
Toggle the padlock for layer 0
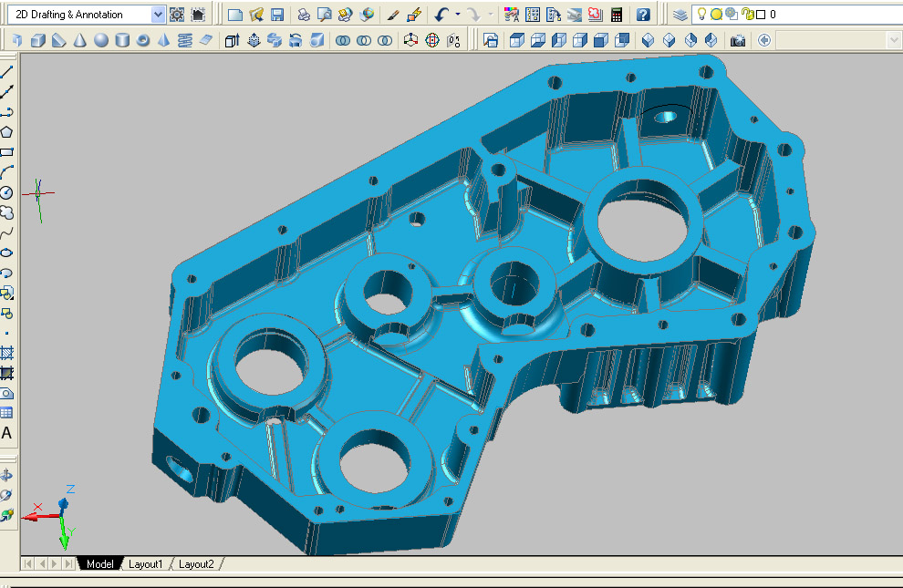pyautogui.click(x=747, y=15)
